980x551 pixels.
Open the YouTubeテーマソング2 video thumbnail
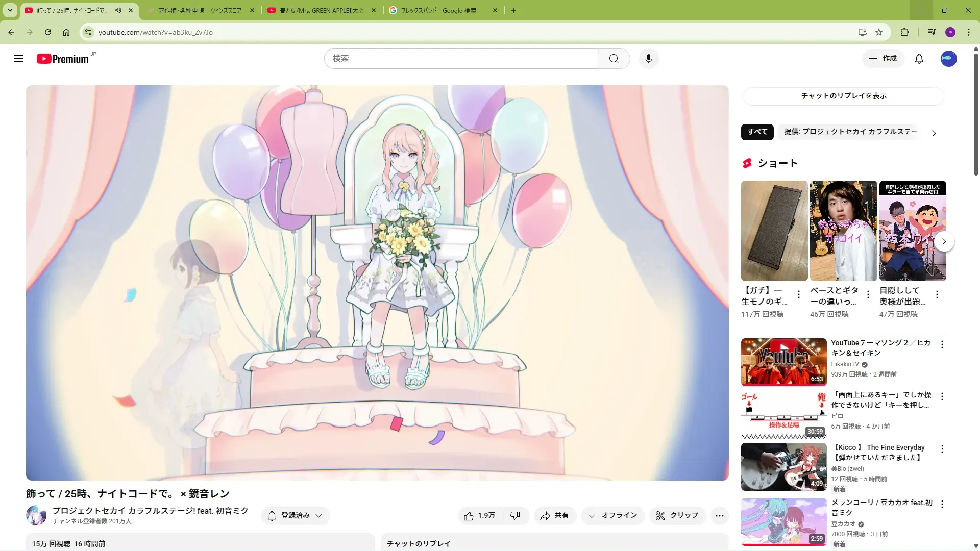(783, 362)
